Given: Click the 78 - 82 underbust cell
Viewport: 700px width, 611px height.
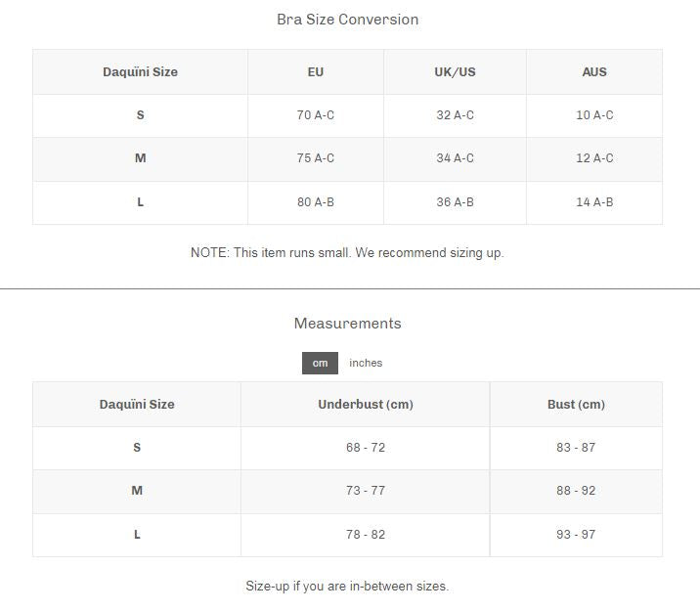Looking at the screenshot, I should (365, 535).
